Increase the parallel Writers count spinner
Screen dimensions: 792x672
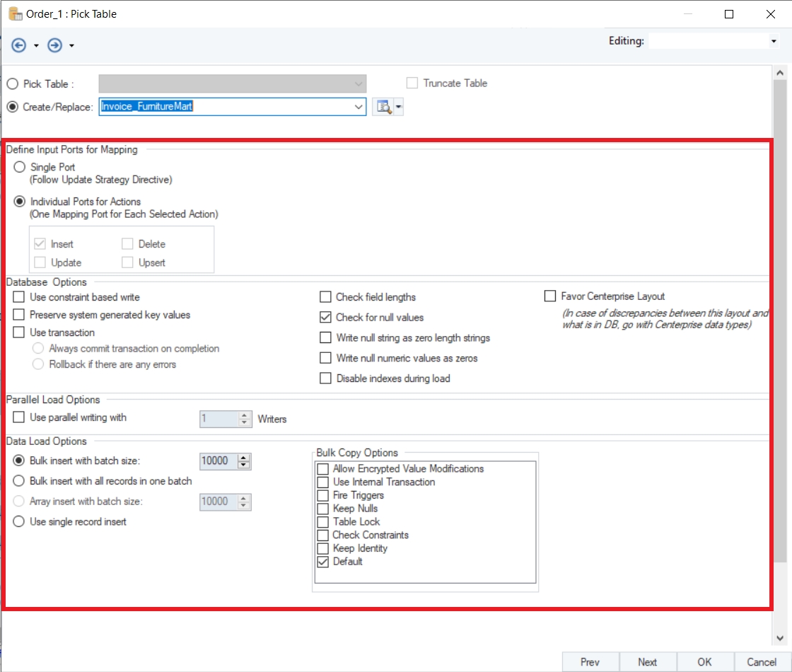pos(245,415)
